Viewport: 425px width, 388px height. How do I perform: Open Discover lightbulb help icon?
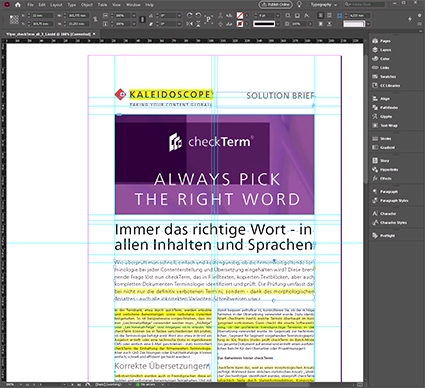299,4
